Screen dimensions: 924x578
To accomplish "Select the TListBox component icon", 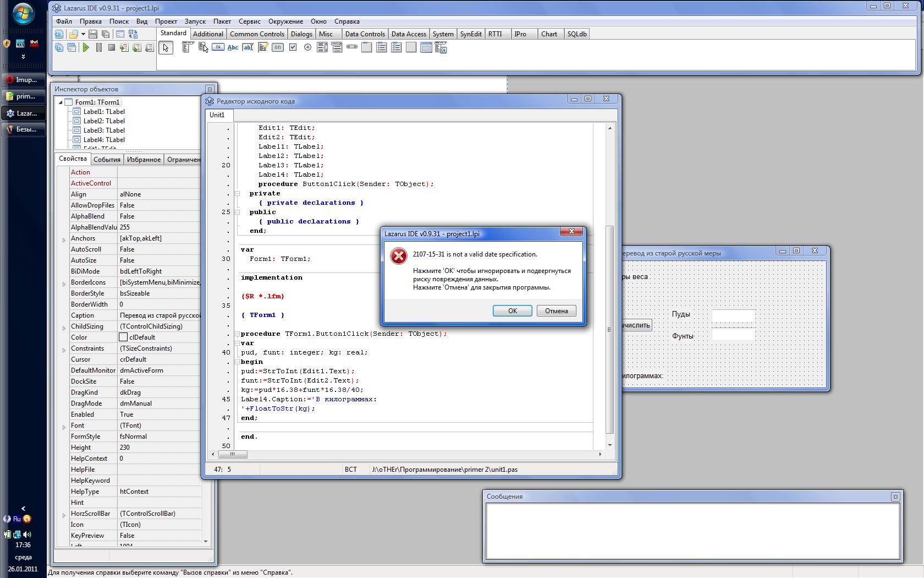I will 322,47.
